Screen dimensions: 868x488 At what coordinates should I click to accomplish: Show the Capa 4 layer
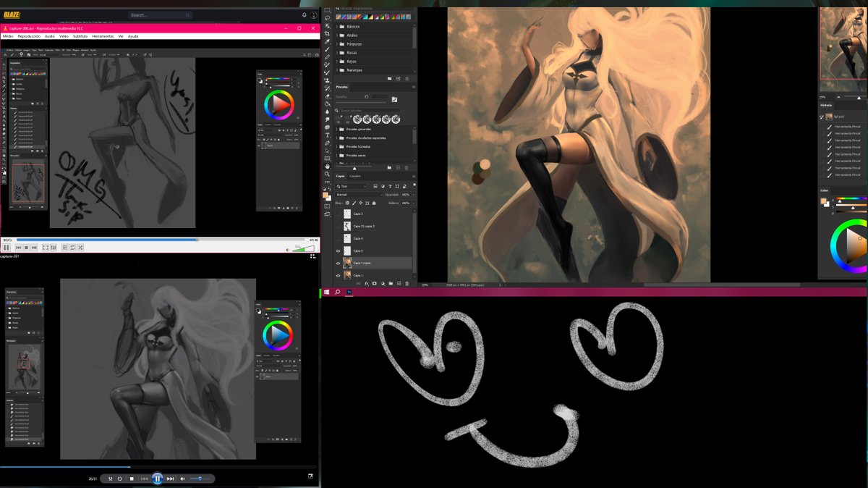[x=338, y=238]
